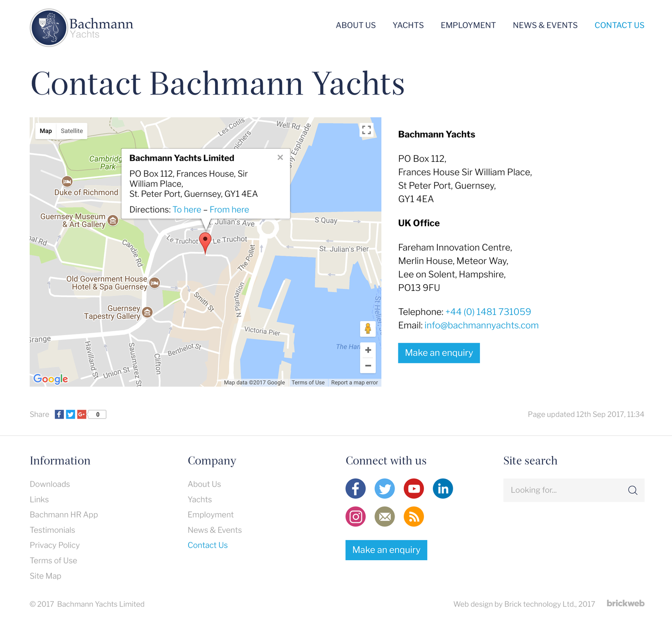Click the red map location marker

point(205,241)
